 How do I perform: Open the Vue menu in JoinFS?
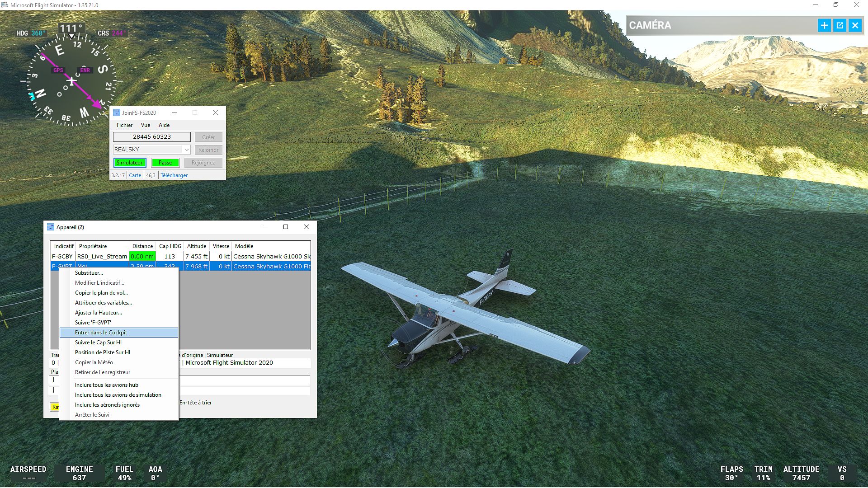click(146, 125)
